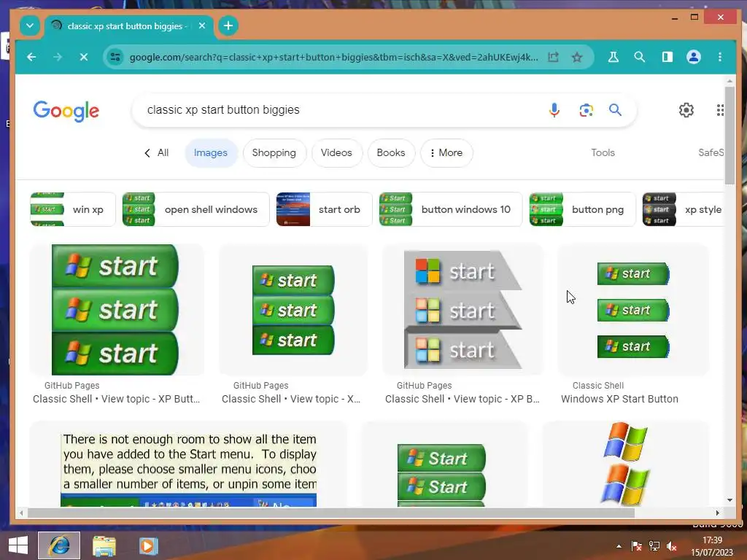747x560 pixels.
Task: Open the not enough room message image
Action: [x=189, y=464]
